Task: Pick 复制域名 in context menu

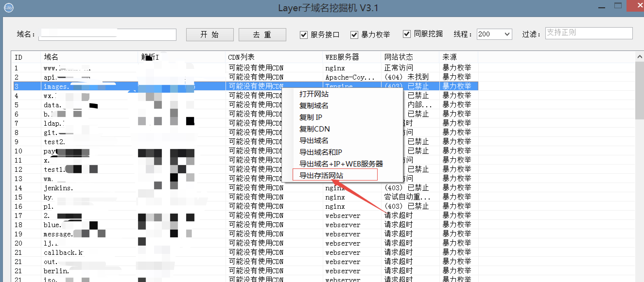Action: click(313, 106)
